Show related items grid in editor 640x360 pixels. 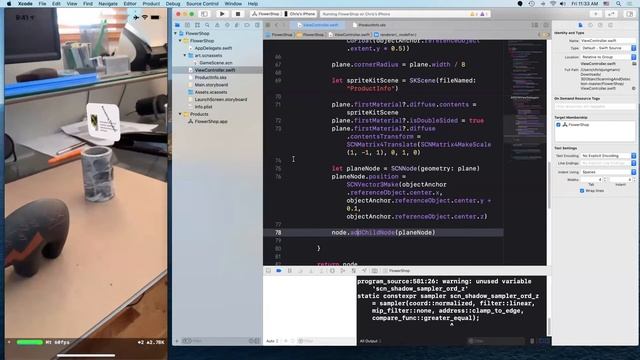click(x=268, y=25)
